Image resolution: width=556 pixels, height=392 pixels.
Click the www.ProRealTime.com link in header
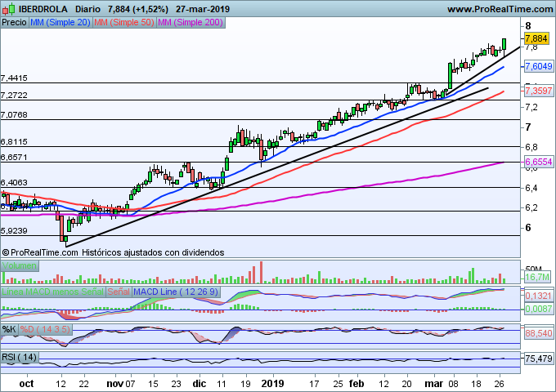click(x=500, y=9)
